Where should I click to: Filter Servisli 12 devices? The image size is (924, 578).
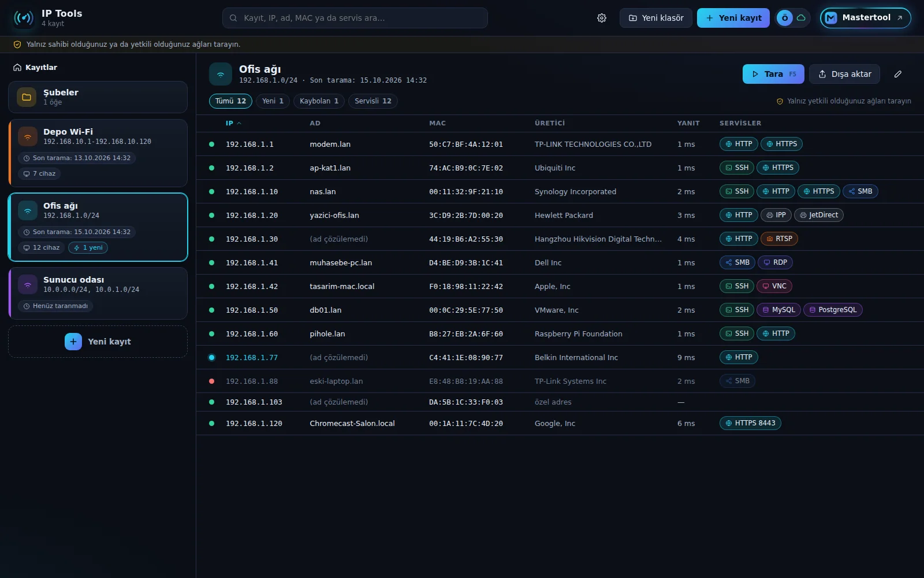pos(373,101)
